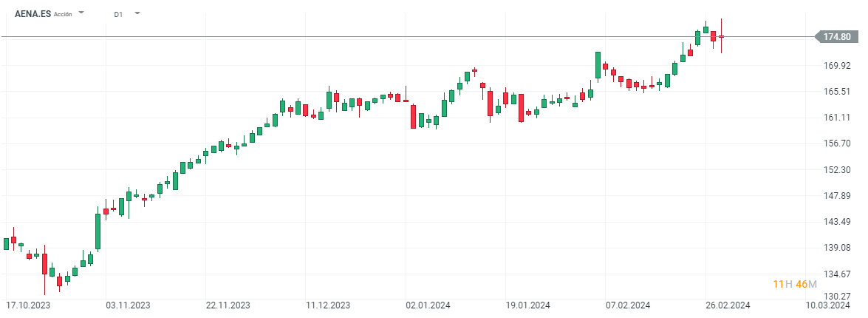Viewport: 868px width, 318px height.
Task: Click the AENA.ES ticker name
Action: [33, 13]
